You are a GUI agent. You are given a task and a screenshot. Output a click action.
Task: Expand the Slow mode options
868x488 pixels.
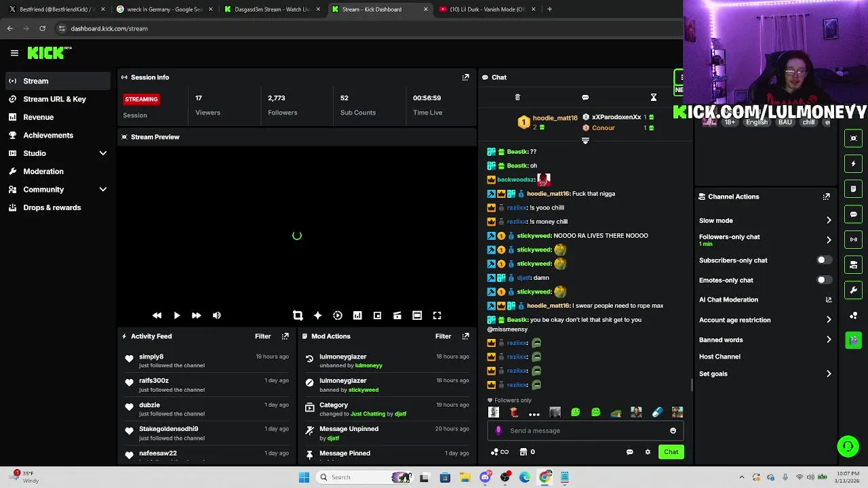(x=829, y=220)
